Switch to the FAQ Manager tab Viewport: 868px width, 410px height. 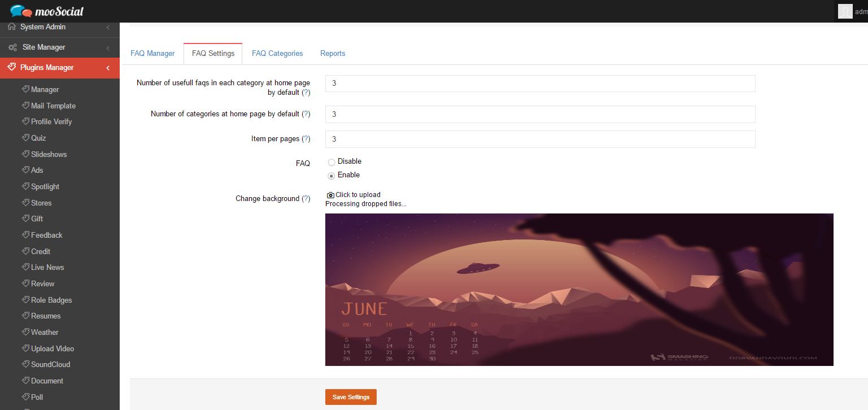click(152, 53)
